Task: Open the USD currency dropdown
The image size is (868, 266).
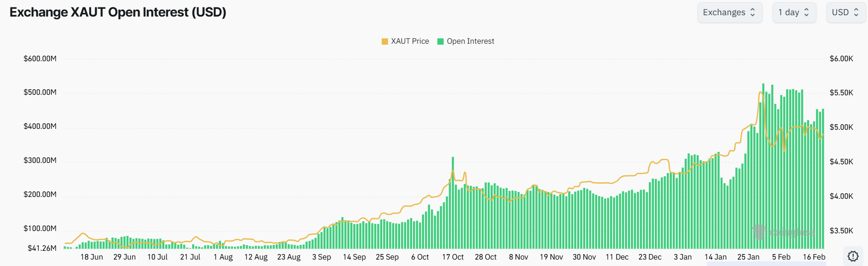Action: (845, 12)
